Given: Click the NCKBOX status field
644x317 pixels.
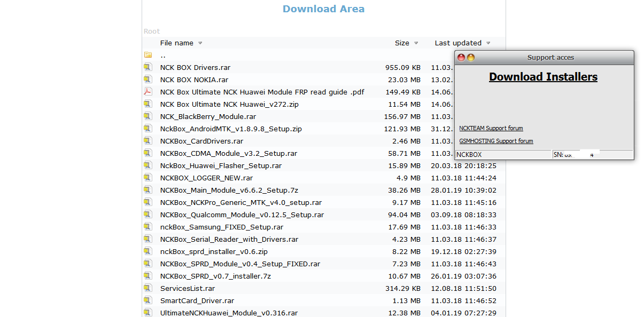Looking at the screenshot, I should point(503,155).
